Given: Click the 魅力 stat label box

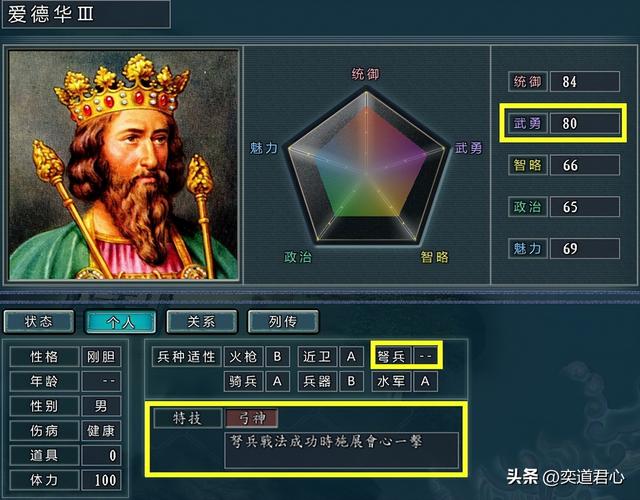Looking at the screenshot, I should click(527, 249).
